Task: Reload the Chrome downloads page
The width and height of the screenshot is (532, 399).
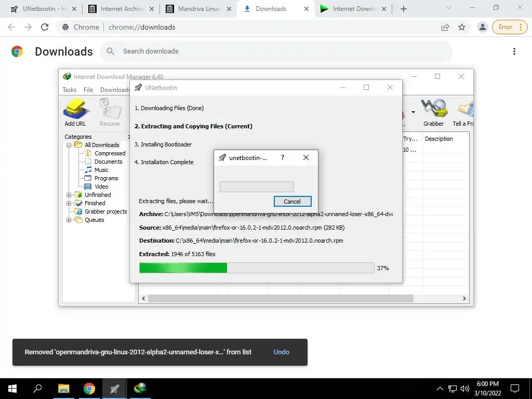Action: pyautogui.click(x=45, y=27)
